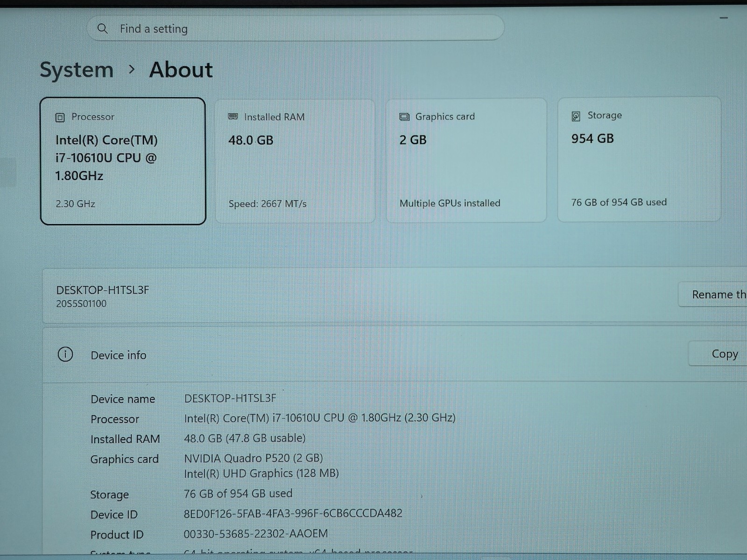747x560 pixels.
Task: Select the model number 20S5S01100
Action: (x=81, y=304)
